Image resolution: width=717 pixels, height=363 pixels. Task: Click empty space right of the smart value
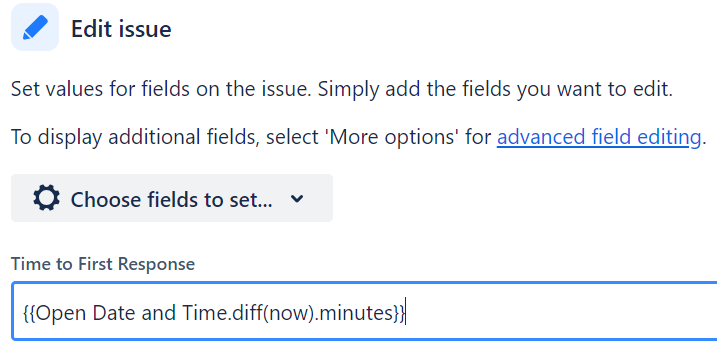558,312
